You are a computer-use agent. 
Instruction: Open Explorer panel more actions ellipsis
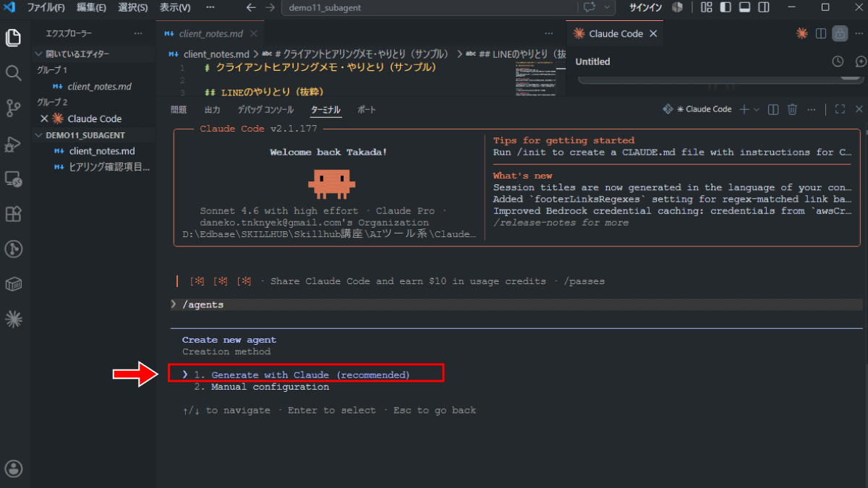pyautogui.click(x=138, y=33)
